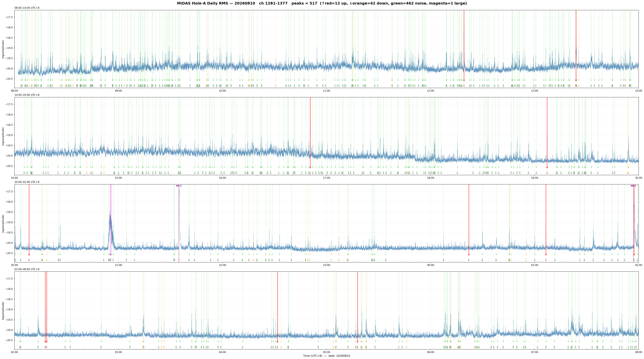Screen dimensions: 644x359
Task: Click the orange down-peak marker numbered 456
Action: tap(281, 341)
